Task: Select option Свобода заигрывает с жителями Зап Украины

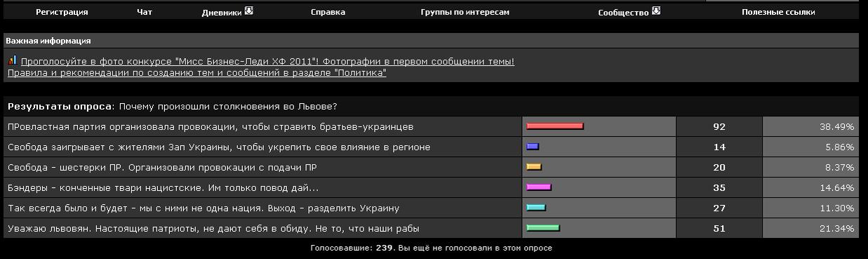Action: (219, 147)
